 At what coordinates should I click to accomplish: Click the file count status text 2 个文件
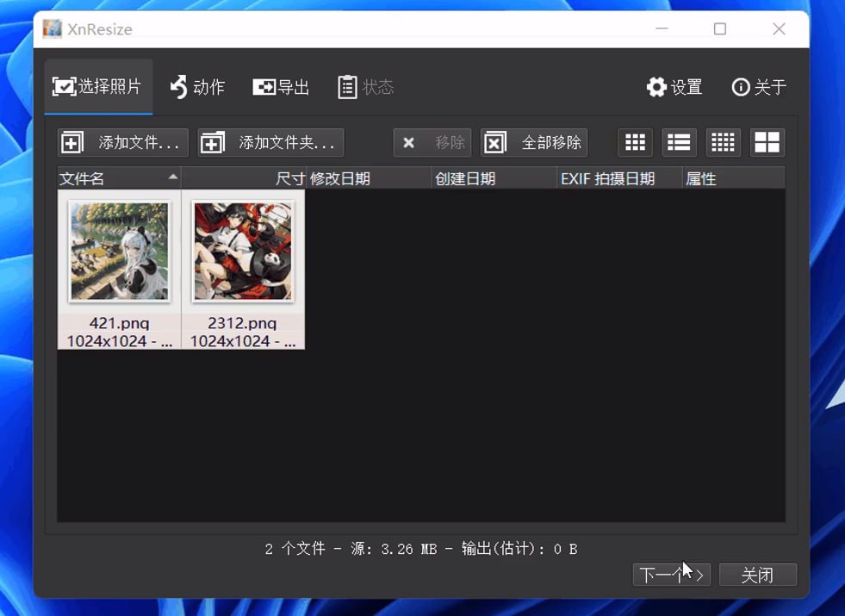click(295, 549)
